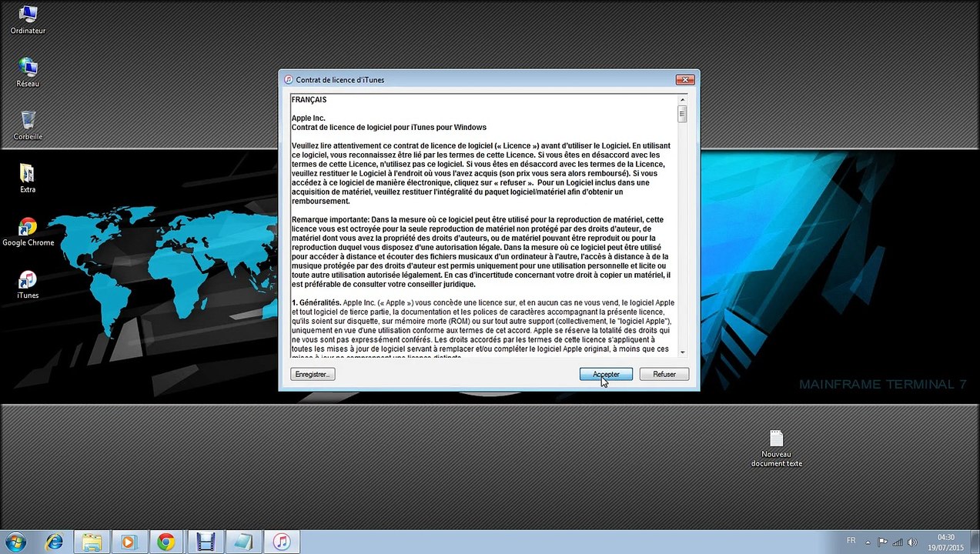Open the network signal tray icon
The width and height of the screenshot is (980, 554).
[x=898, y=542]
